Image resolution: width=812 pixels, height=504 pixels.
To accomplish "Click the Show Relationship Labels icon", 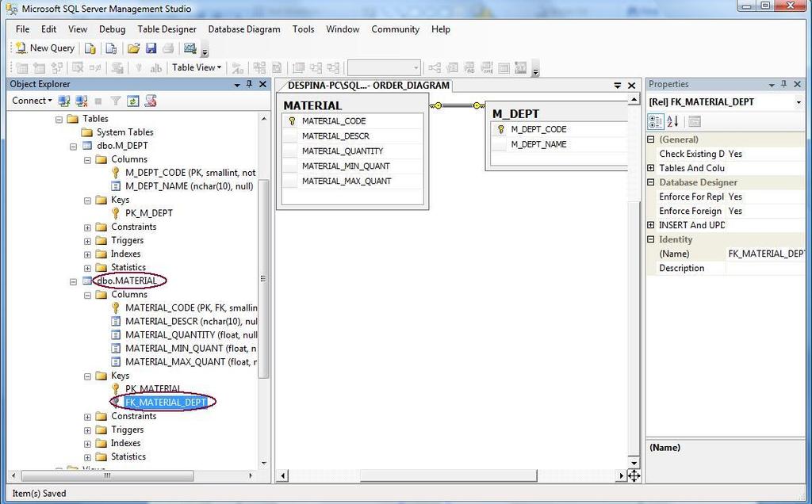I will (x=238, y=68).
